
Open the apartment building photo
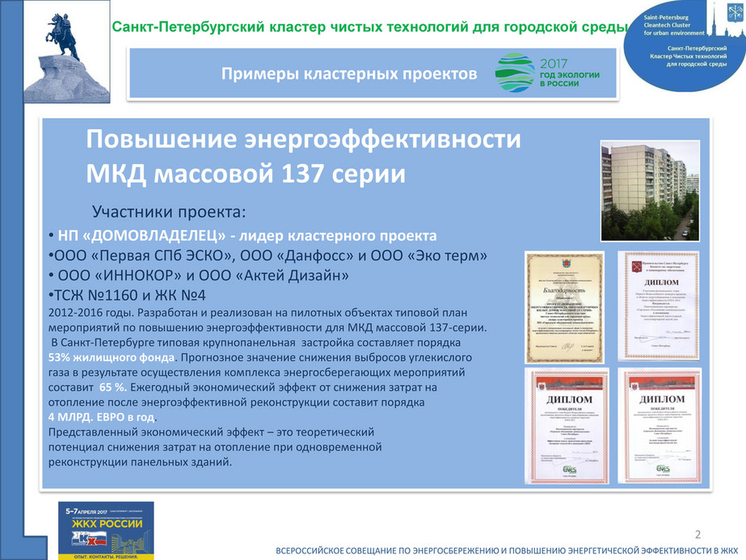click(x=650, y=191)
